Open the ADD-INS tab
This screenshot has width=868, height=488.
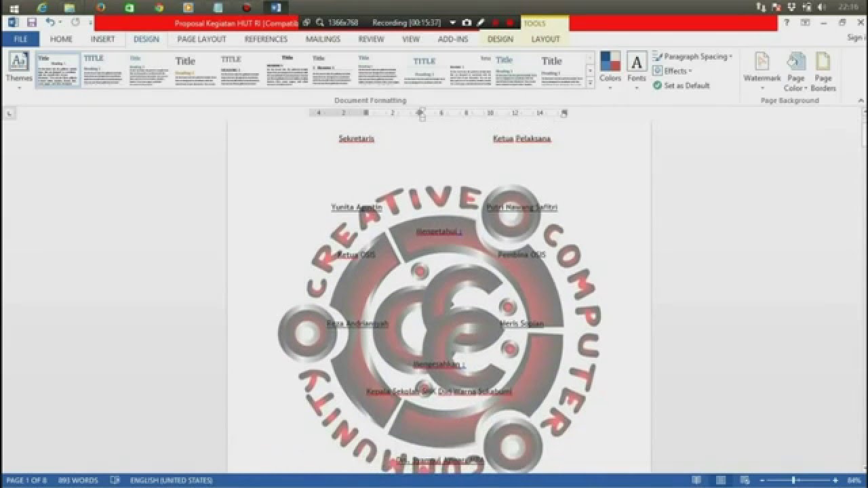[x=453, y=39]
